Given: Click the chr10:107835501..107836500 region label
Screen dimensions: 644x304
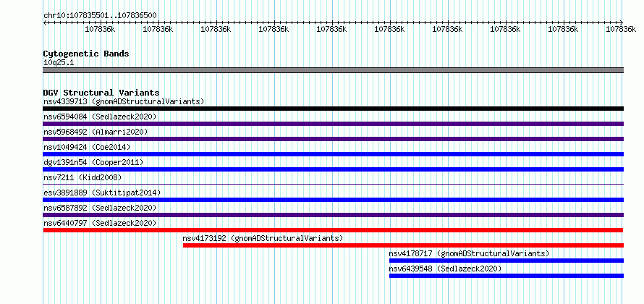Looking at the screenshot, I should pos(100,16).
